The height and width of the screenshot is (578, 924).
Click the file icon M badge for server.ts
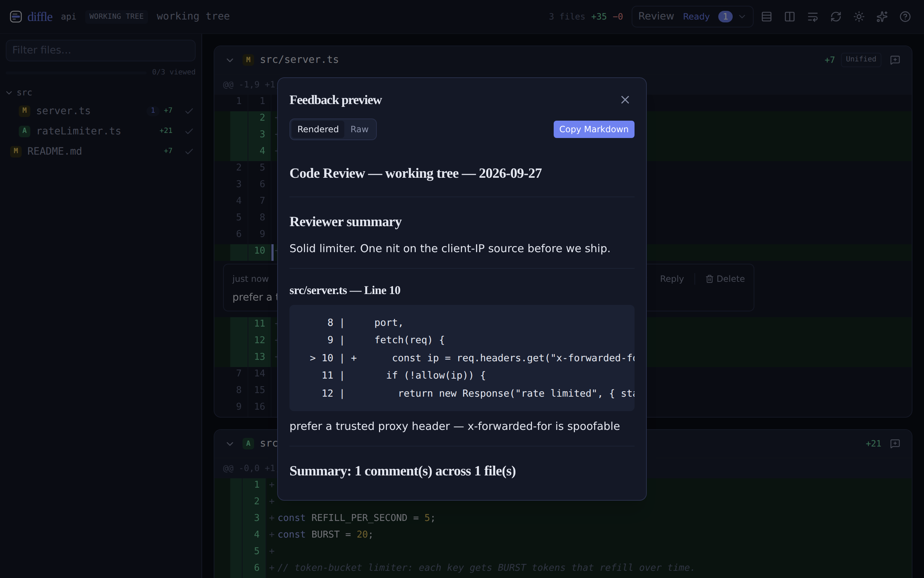click(x=25, y=111)
